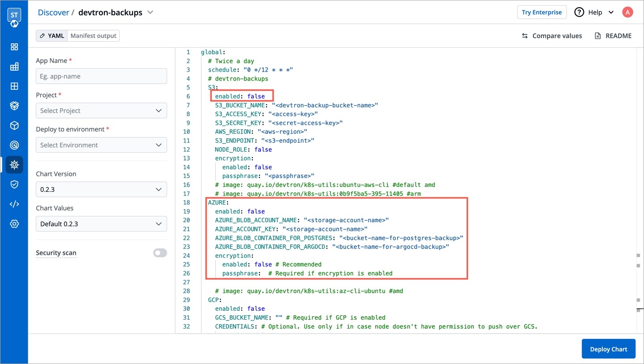Click the 'global:' line in editor
Viewport: 644px width, 364px height.
pyautogui.click(x=213, y=52)
